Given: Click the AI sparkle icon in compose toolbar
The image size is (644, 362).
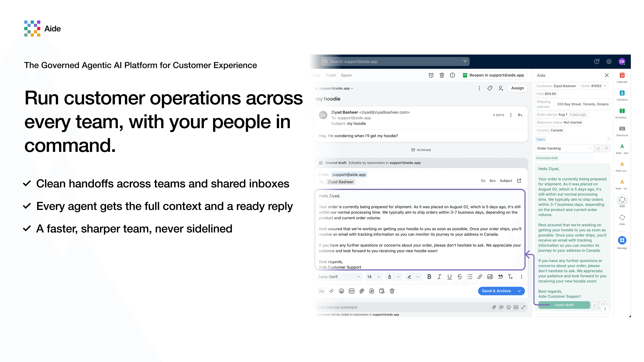Looking at the screenshot, I should click(331, 291).
